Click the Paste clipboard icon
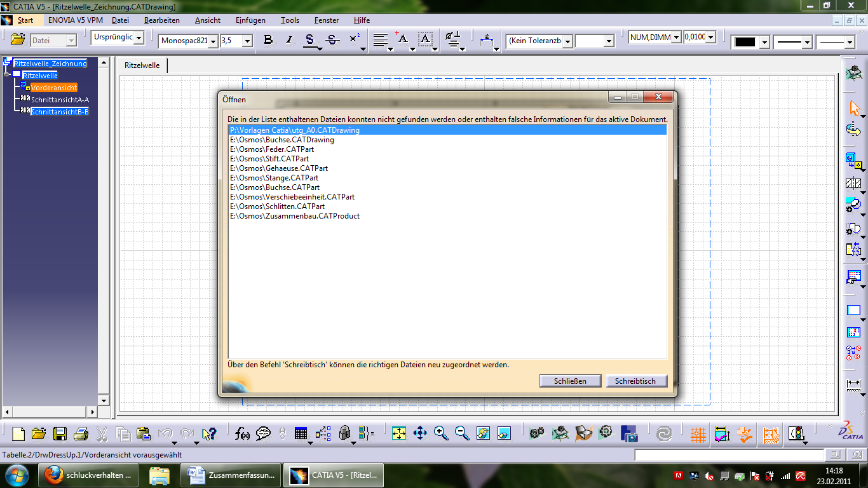This screenshot has height=488, width=868. coord(144,434)
